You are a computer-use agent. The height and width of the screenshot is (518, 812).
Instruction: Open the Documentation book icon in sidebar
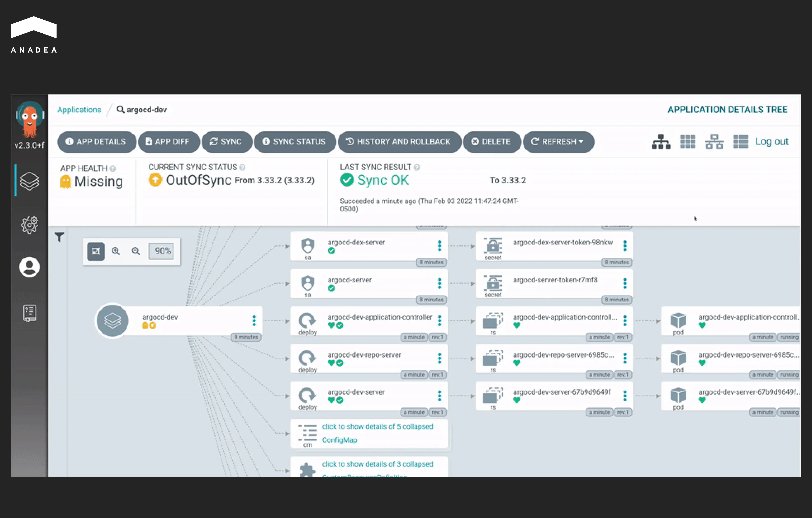tap(29, 313)
